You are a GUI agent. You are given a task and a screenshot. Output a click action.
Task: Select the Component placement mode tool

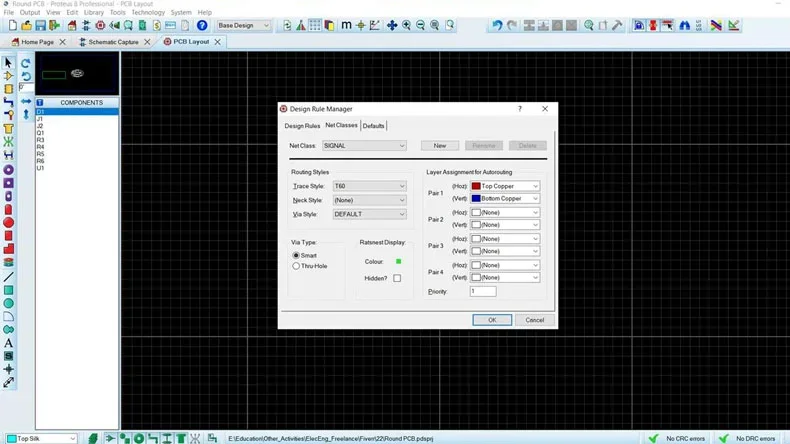(8, 76)
